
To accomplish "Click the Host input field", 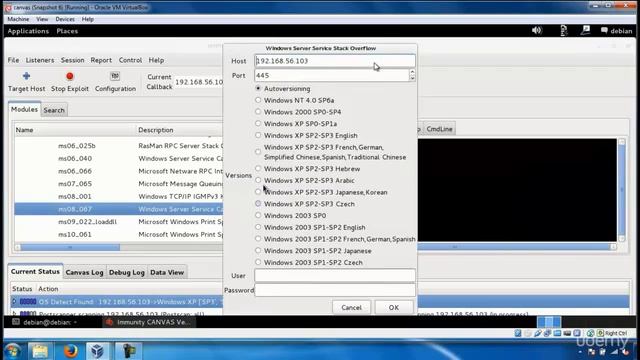I will point(335,61).
